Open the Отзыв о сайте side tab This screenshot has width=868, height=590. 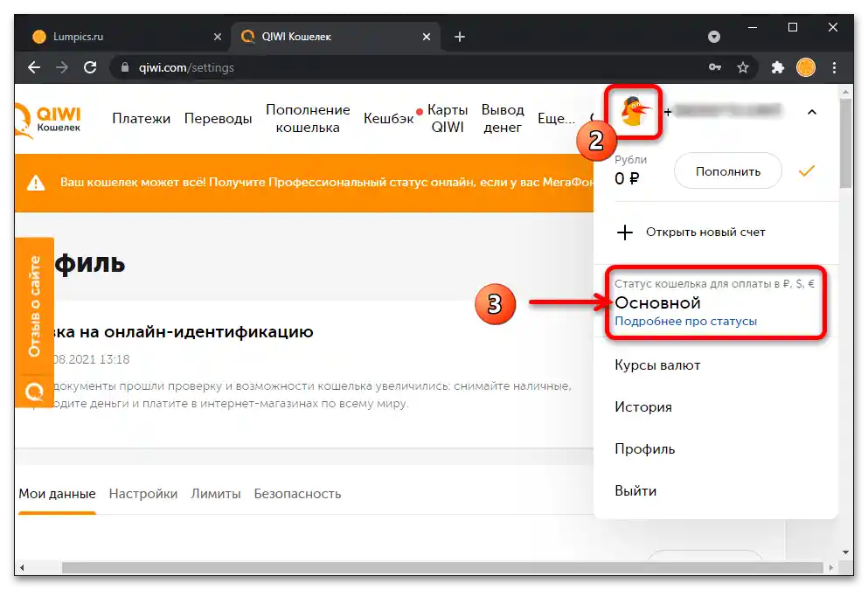point(34,306)
